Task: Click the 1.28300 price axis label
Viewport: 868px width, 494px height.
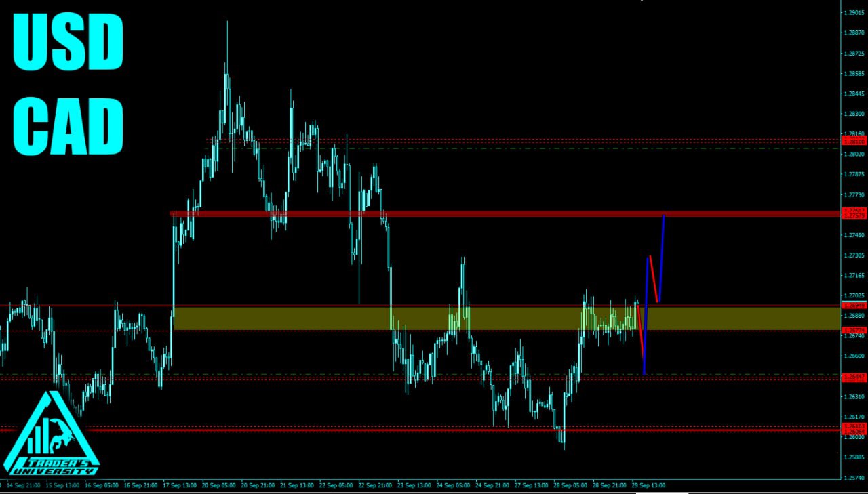Action: (854, 114)
